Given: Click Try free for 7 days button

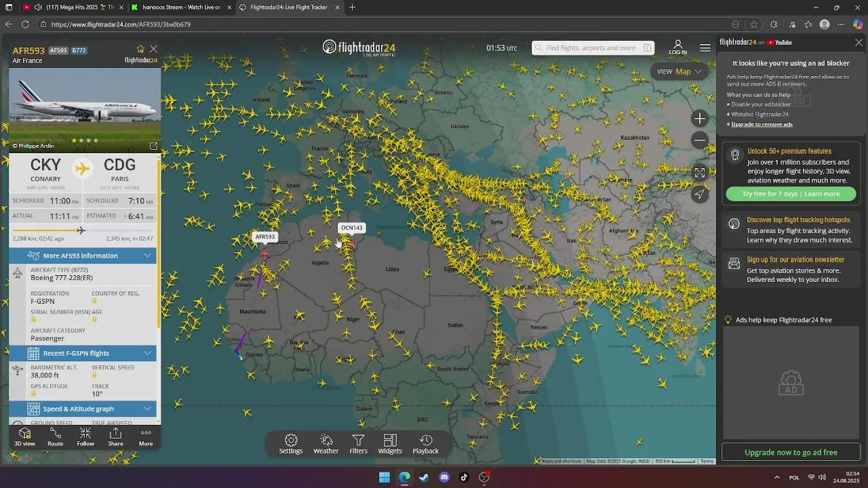Looking at the screenshot, I should [x=791, y=194].
